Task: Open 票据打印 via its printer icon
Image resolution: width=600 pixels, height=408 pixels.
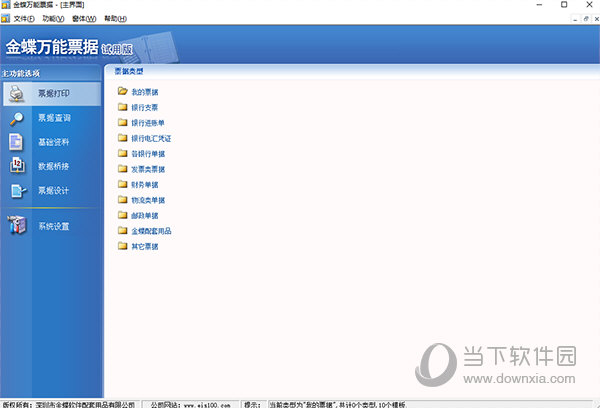Action: 16,94
